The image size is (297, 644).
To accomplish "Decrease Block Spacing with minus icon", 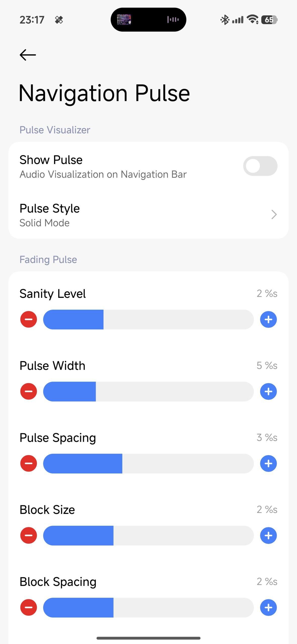I will pyautogui.click(x=29, y=608).
